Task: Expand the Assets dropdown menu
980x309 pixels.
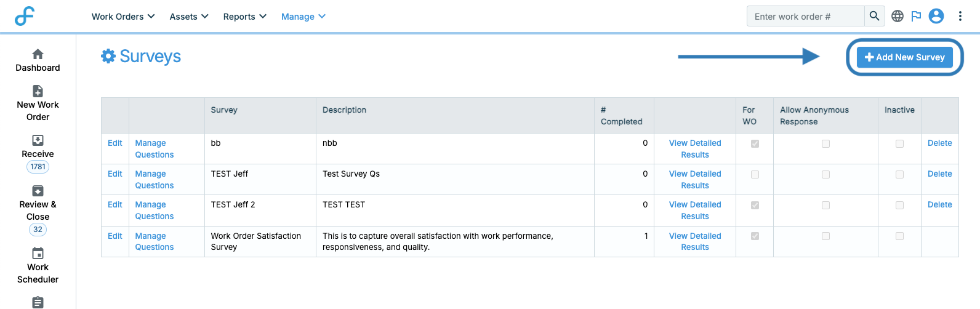Action: (x=189, y=17)
